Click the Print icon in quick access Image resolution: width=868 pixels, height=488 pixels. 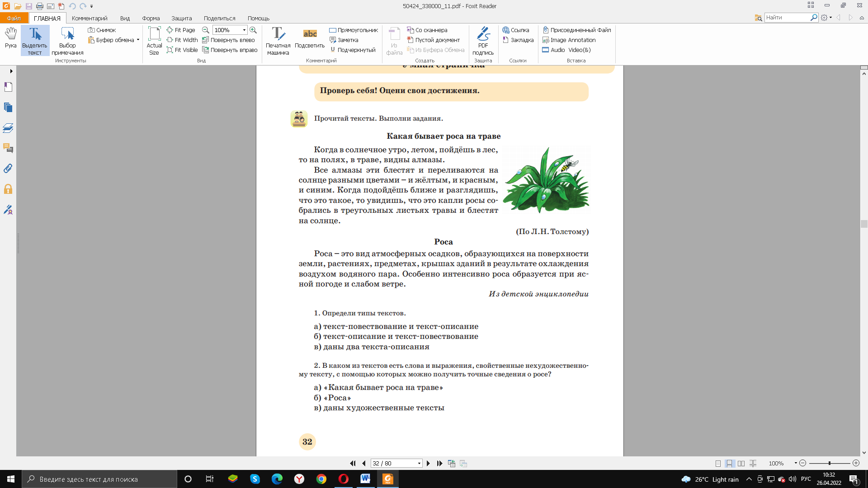click(40, 6)
